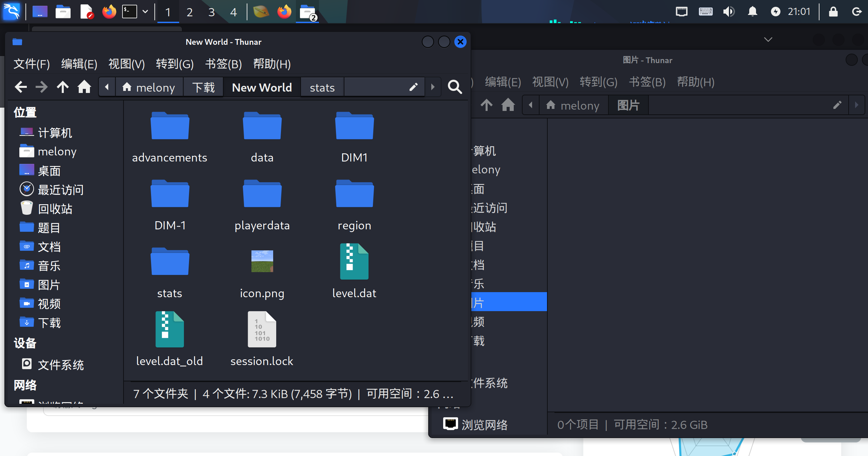Click the search magnifier icon in Thunar
This screenshot has width=868, height=456.
[x=454, y=87]
